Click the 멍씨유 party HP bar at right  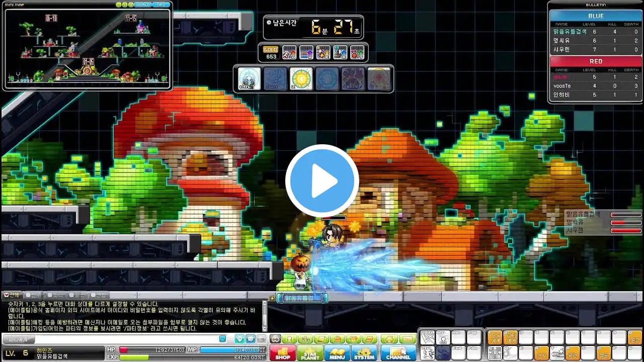[626, 222]
